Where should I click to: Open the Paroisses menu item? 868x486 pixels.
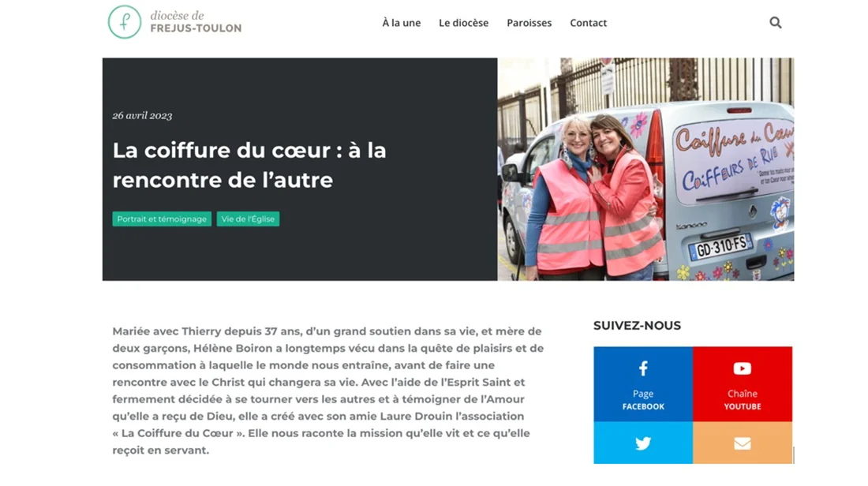(529, 23)
